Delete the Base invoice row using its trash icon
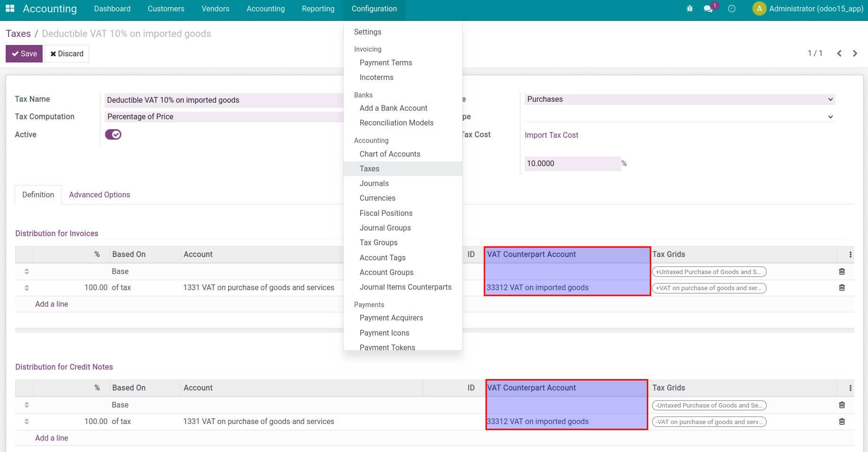868x452 pixels. coord(842,271)
